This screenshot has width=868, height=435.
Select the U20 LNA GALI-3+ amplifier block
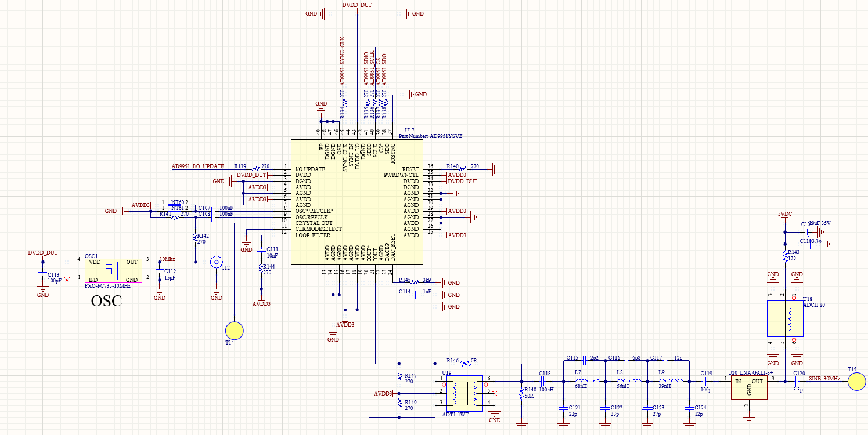[749, 387]
